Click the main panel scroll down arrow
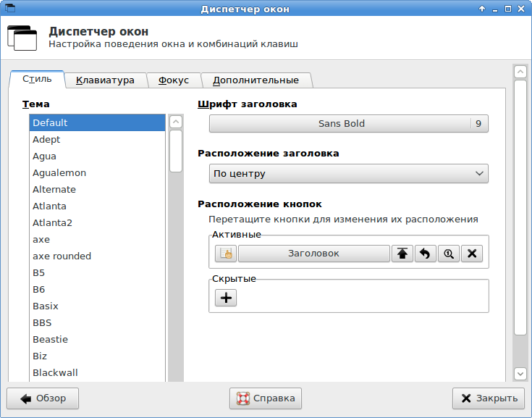Screen dimensions: 532x418 point(520,374)
